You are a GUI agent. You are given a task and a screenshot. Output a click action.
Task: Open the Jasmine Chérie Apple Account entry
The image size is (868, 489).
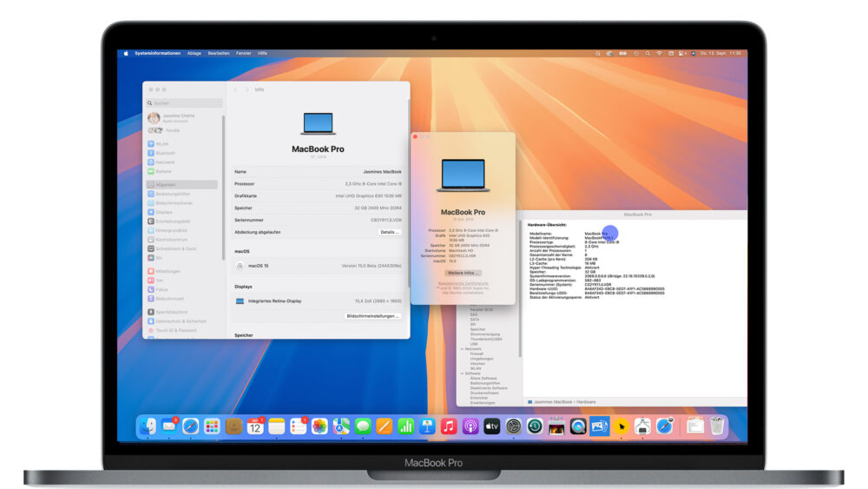(172, 117)
